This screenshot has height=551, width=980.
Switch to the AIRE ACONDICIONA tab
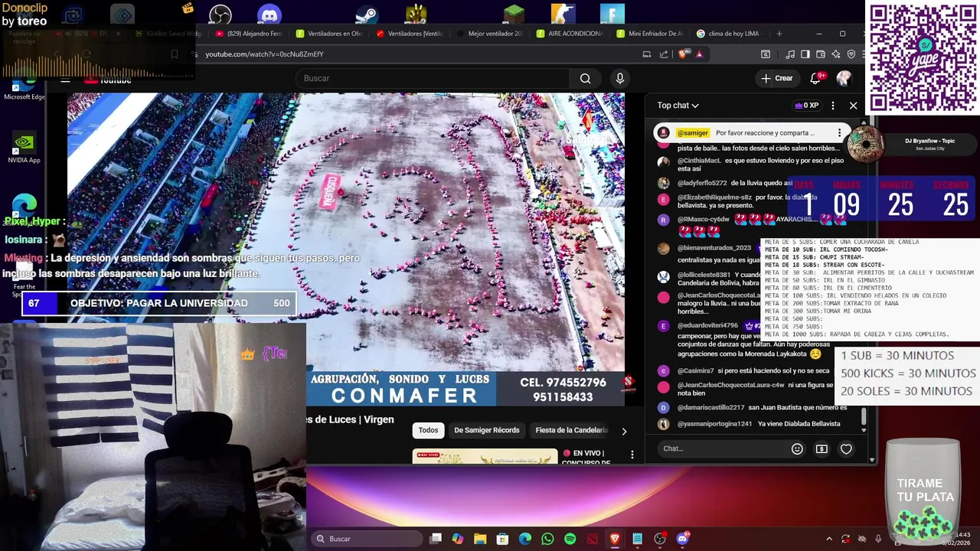[x=569, y=34]
